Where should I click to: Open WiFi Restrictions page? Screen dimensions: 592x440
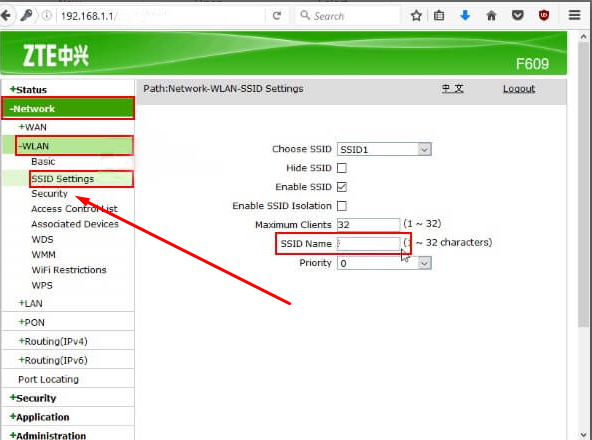(x=69, y=270)
